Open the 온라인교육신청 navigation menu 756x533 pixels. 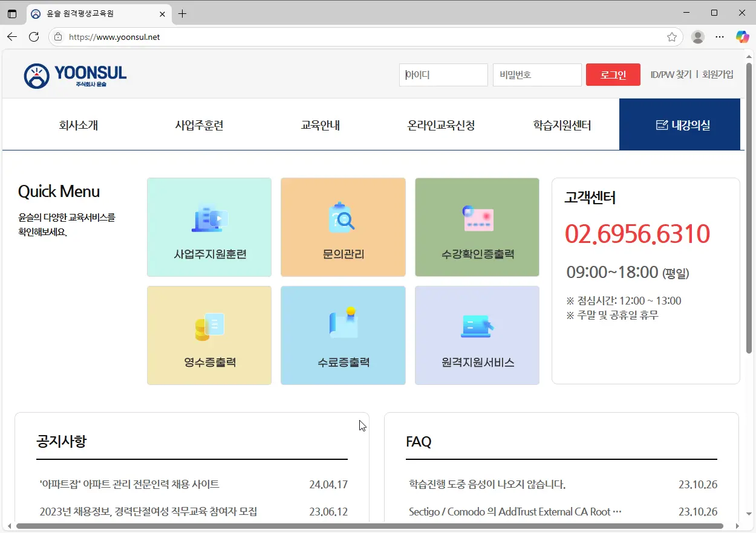click(441, 124)
